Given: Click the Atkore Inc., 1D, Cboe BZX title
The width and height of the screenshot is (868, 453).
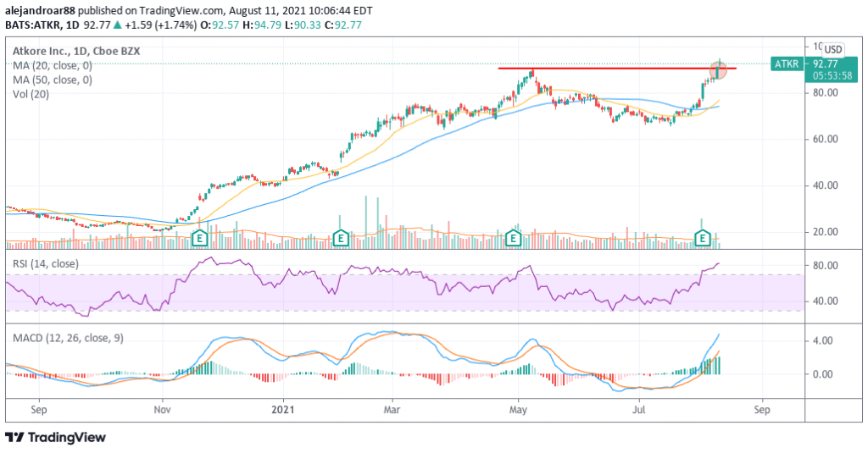Looking at the screenshot, I should (x=76, y=51).
